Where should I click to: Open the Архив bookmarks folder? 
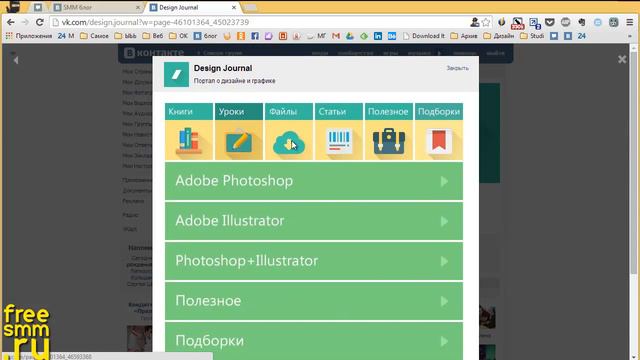[x=464, y=36]
